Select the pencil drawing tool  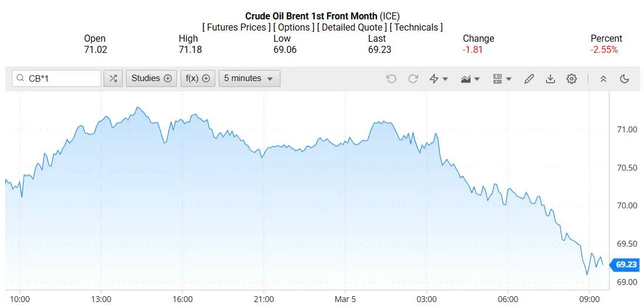pos(529,79)
